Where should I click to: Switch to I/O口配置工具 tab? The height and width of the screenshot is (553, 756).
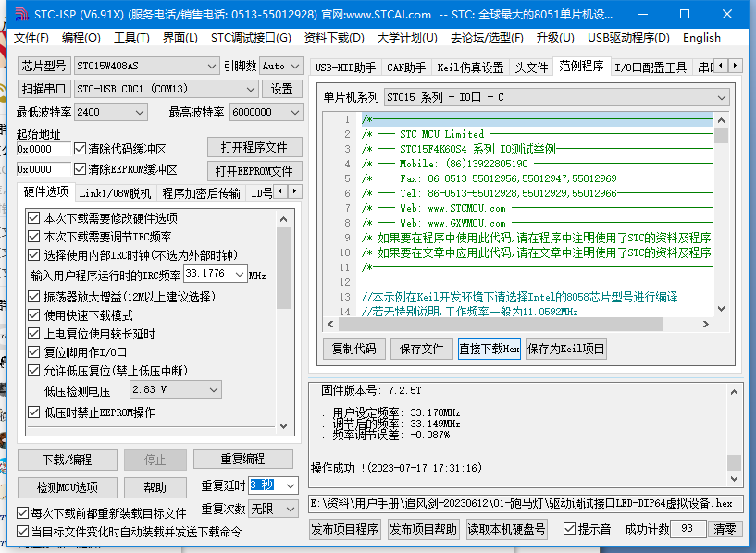pyautogui.click(x=651, y=68)
